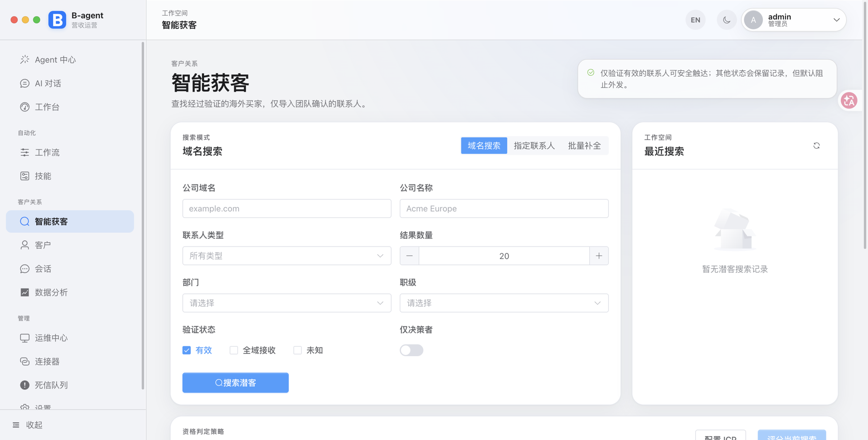The width and height of the screenshot is (868, 440).
Task: Collapse the sidebar with 收起
Action: (x=27, y=425)
